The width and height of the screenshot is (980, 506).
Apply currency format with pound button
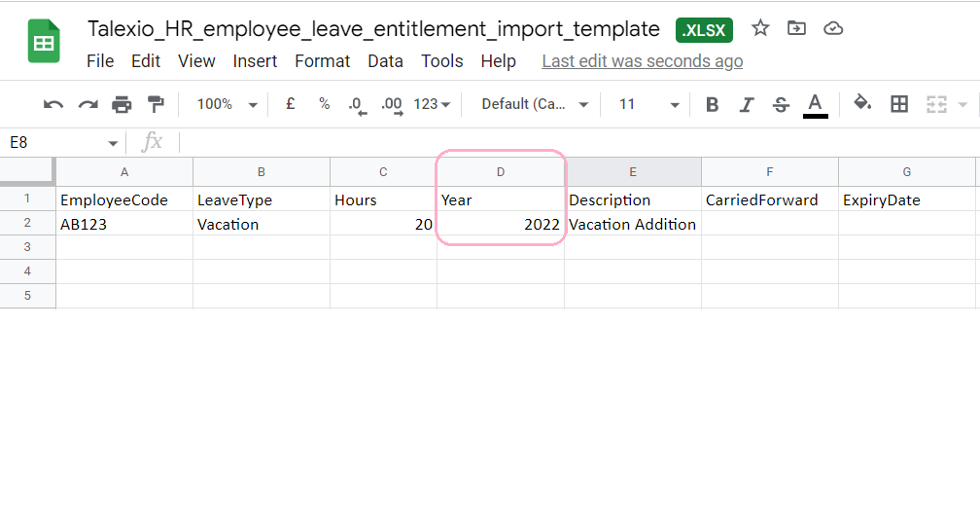pos(290,104)
